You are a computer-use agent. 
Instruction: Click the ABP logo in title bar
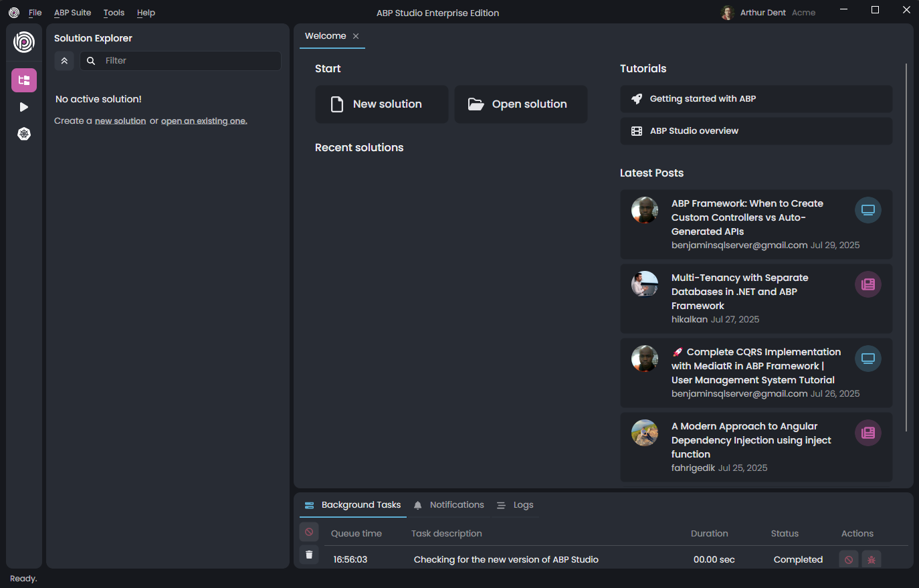(14, 13)
